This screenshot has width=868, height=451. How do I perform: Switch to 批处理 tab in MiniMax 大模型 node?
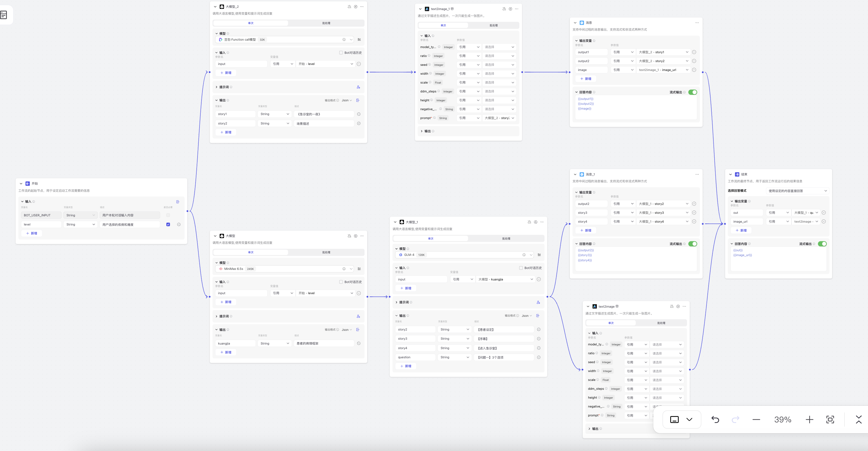[x=326, y=253]
